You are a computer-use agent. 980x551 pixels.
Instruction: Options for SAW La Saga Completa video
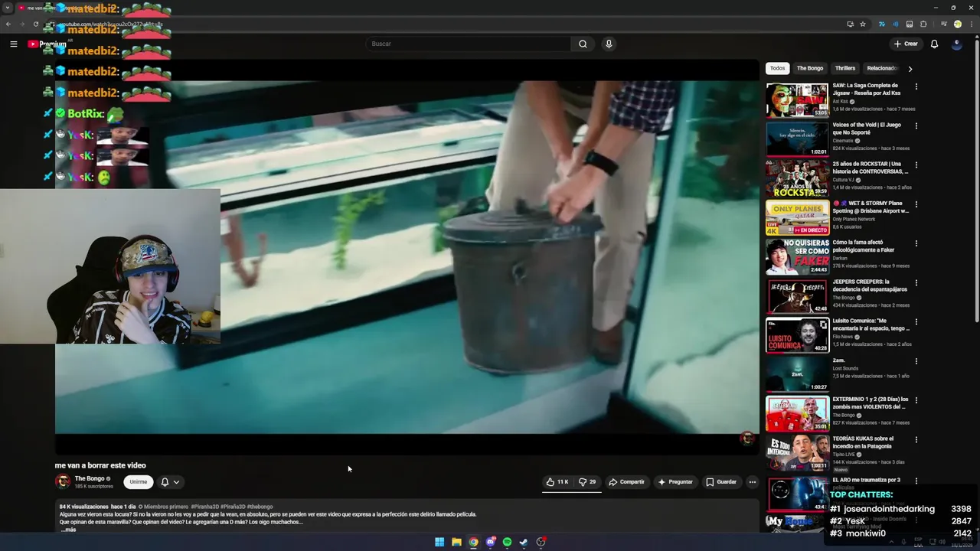tap(916, 86)
